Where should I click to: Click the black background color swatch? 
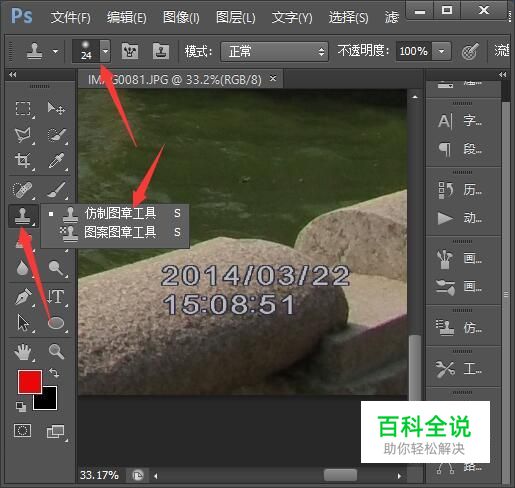coord(48,401)
